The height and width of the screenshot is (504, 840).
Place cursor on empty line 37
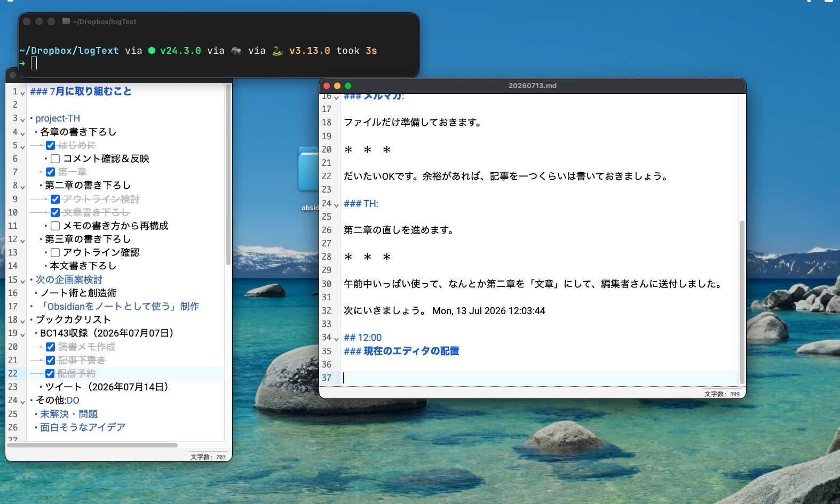pyautogui.click(x=539, y=378)
